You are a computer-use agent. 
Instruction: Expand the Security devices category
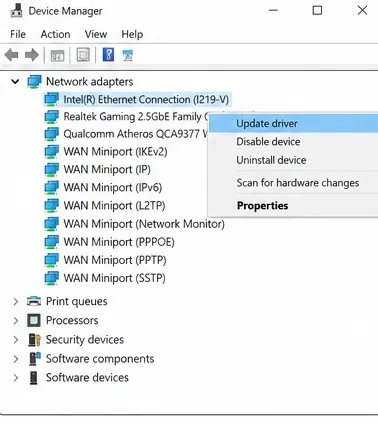(16, 340)
